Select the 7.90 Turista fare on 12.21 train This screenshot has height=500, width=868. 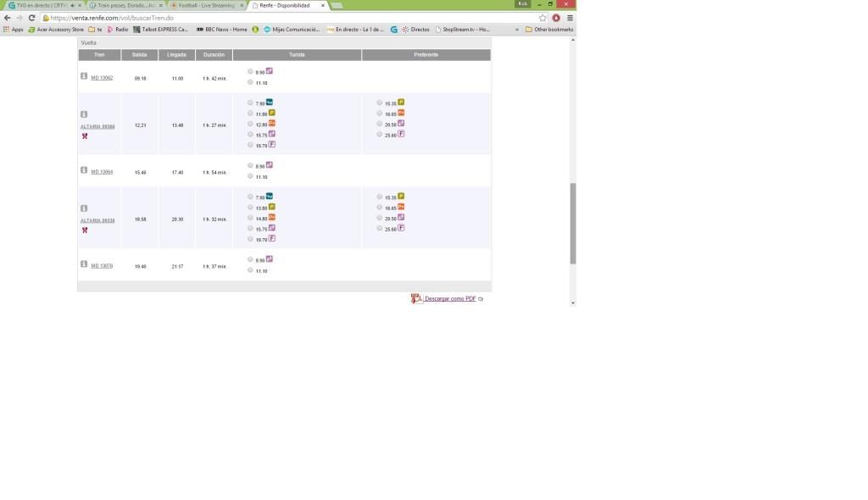point(250,103)
